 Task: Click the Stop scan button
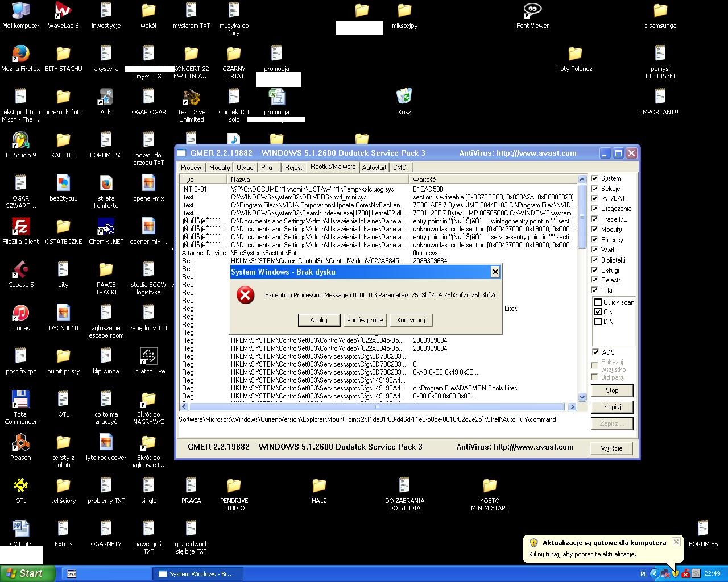(x=612, y=390)
